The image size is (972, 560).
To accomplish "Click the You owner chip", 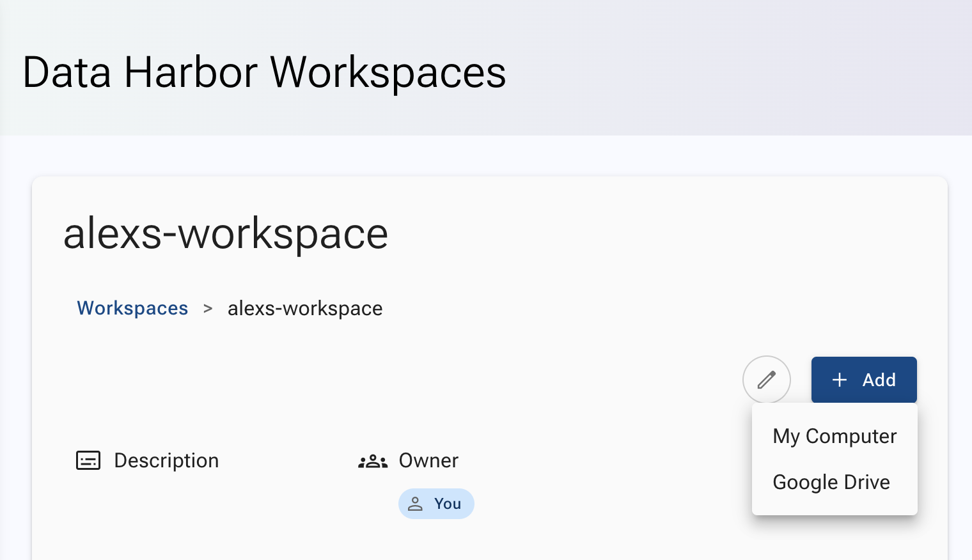I will click(x=436, y=504).
